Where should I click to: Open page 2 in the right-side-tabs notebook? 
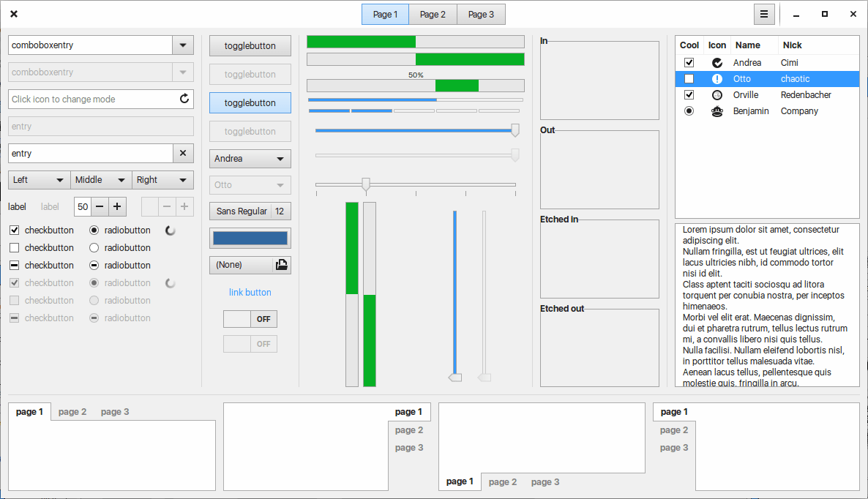coord(409,429)
